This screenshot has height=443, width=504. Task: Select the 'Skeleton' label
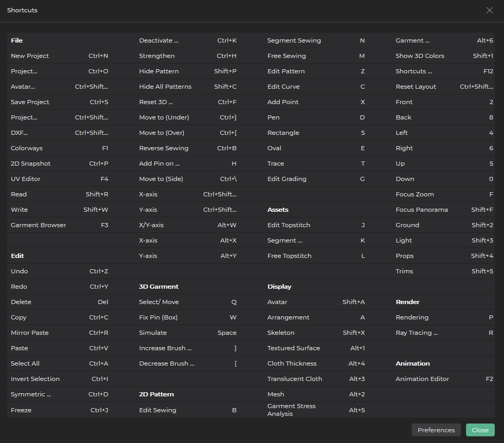[x=281, y=333]
